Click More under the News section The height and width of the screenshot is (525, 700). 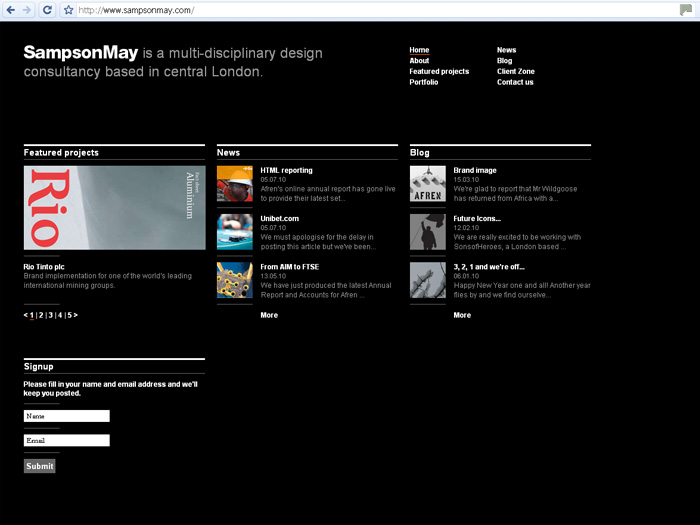[x=269, y=315]
